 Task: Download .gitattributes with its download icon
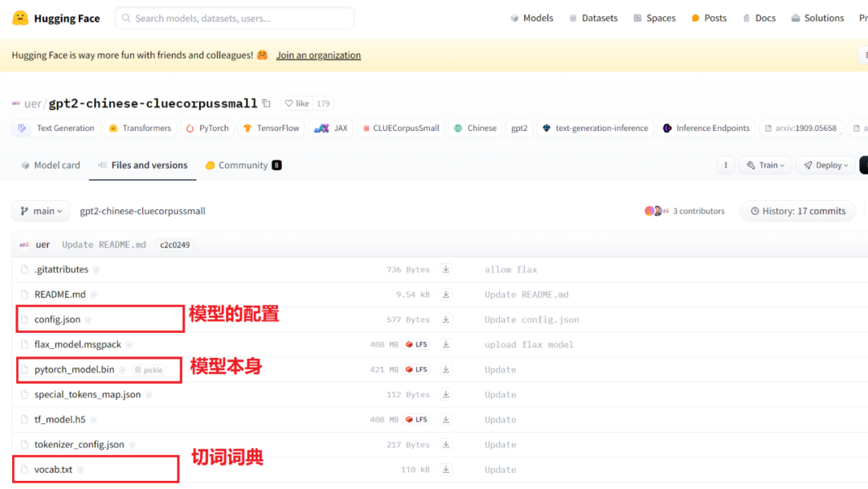click(445, 269)
